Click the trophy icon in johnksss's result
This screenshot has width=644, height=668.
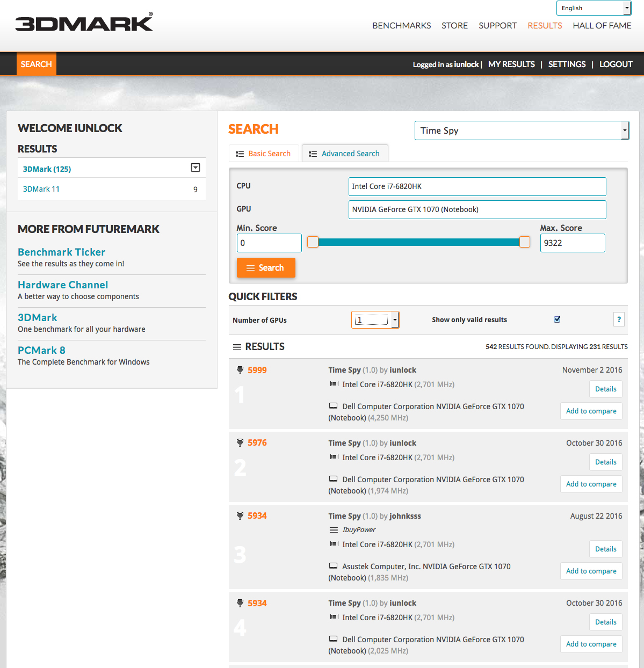tap(240, 515)
